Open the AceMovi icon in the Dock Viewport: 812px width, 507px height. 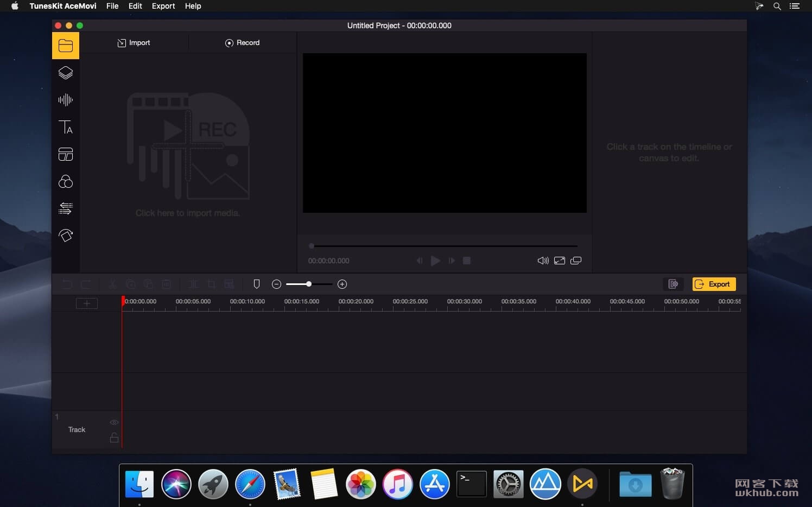[582, 484]
